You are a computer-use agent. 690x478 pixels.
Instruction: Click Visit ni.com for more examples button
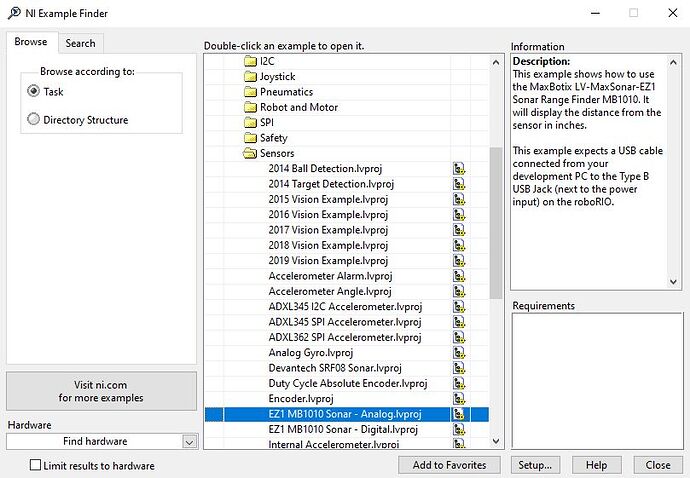click(x=101, y=391)
